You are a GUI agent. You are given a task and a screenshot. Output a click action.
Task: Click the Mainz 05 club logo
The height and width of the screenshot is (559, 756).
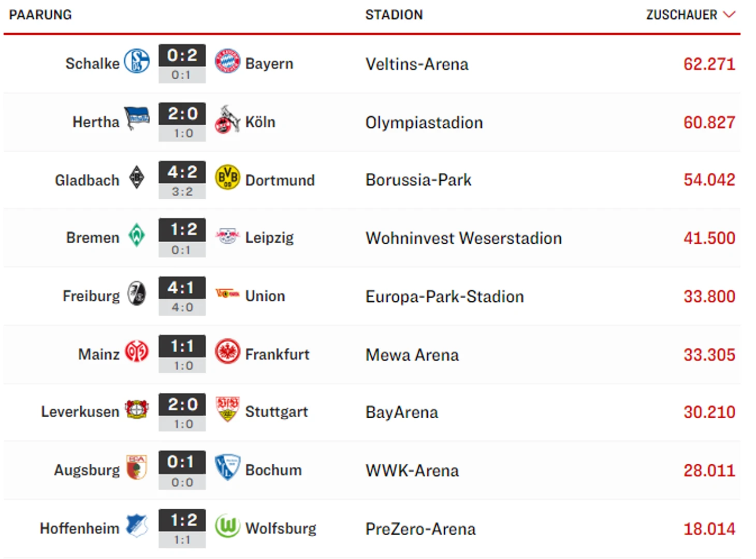[137, 351]
